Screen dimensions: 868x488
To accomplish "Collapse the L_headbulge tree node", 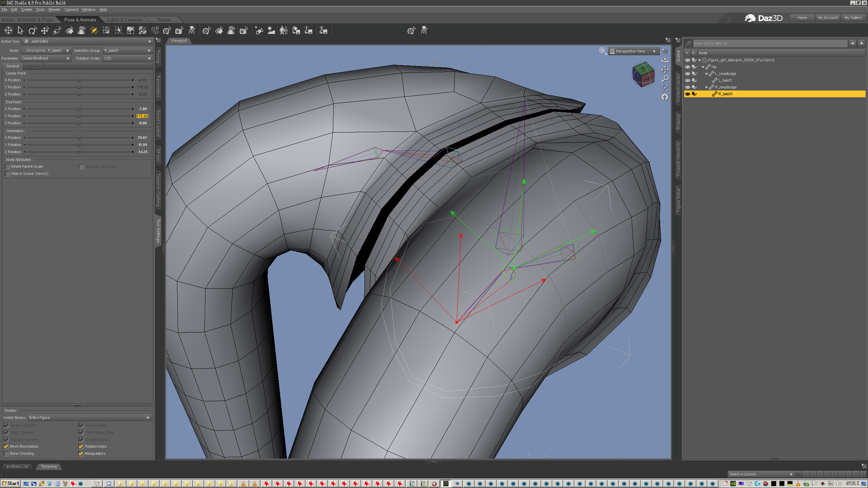I will point(706,74).
